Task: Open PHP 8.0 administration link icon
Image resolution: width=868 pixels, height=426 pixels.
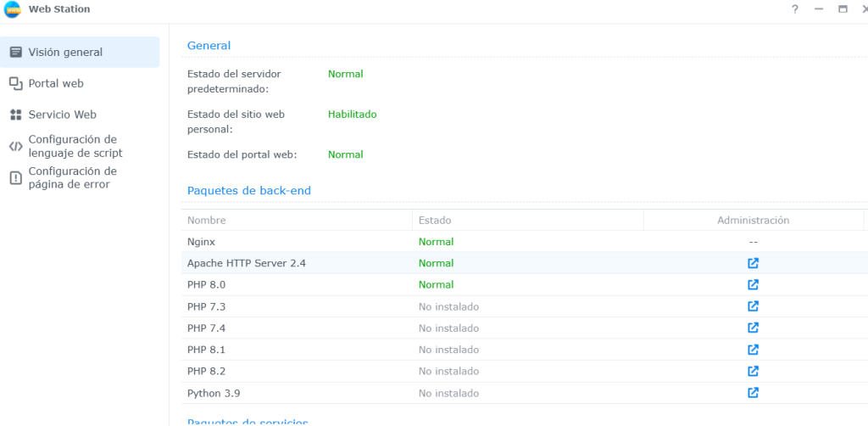Action: pyautogui.click(x=753, y=284)
